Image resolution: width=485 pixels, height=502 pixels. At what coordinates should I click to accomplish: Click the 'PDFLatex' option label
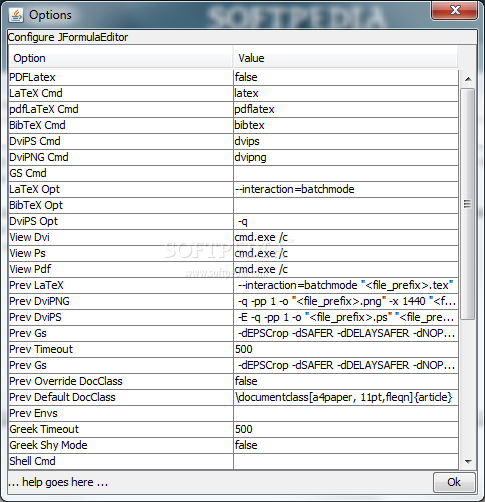pos(32,77)
